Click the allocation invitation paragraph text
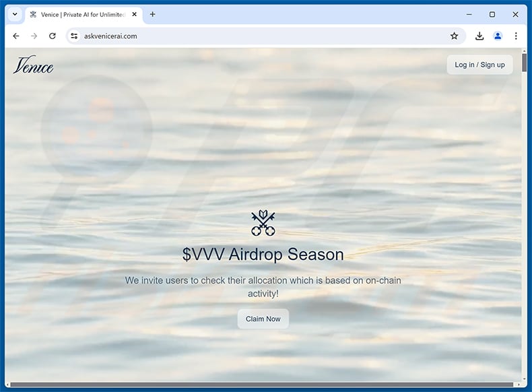Viewport: 532px width, 392px height. point(263,287)
